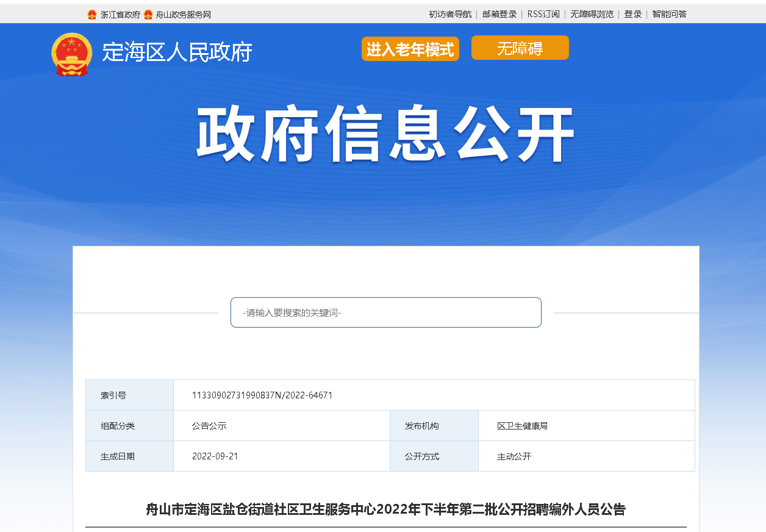
Task: Open 初访者导航 in the top bar
Action: click(x=450, y=14)
